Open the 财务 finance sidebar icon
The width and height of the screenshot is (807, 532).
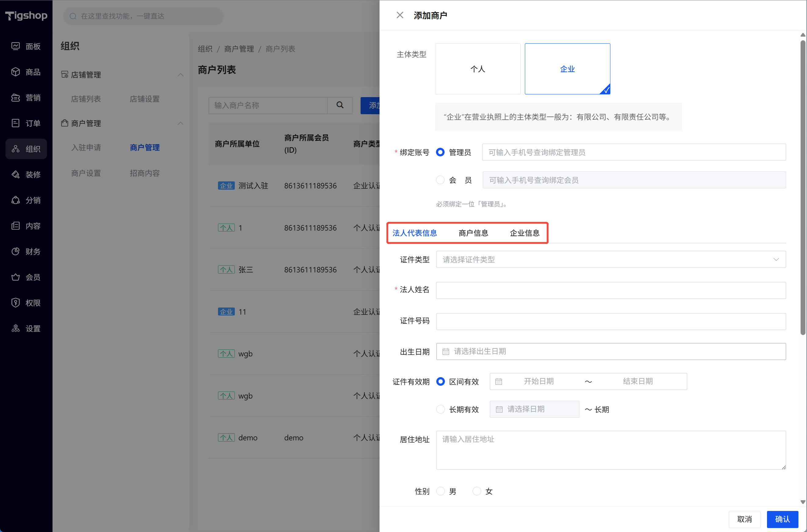tap(16, 251)
